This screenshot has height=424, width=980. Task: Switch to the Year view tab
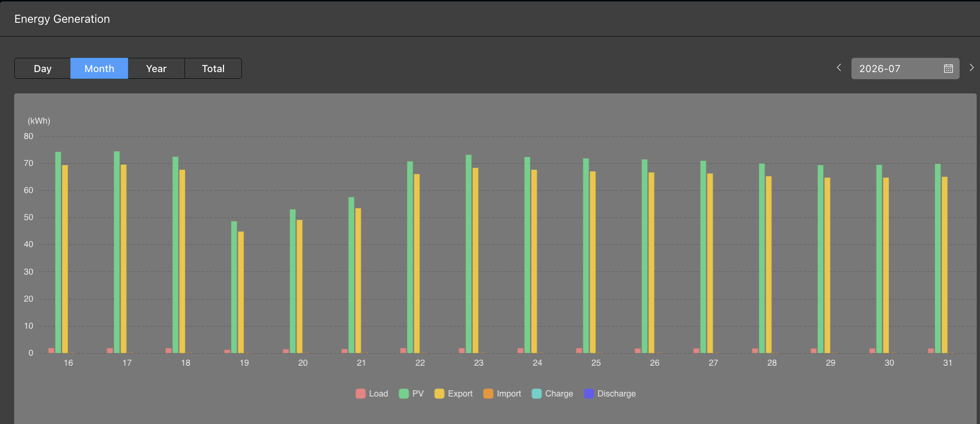click(x=156, y=68)
